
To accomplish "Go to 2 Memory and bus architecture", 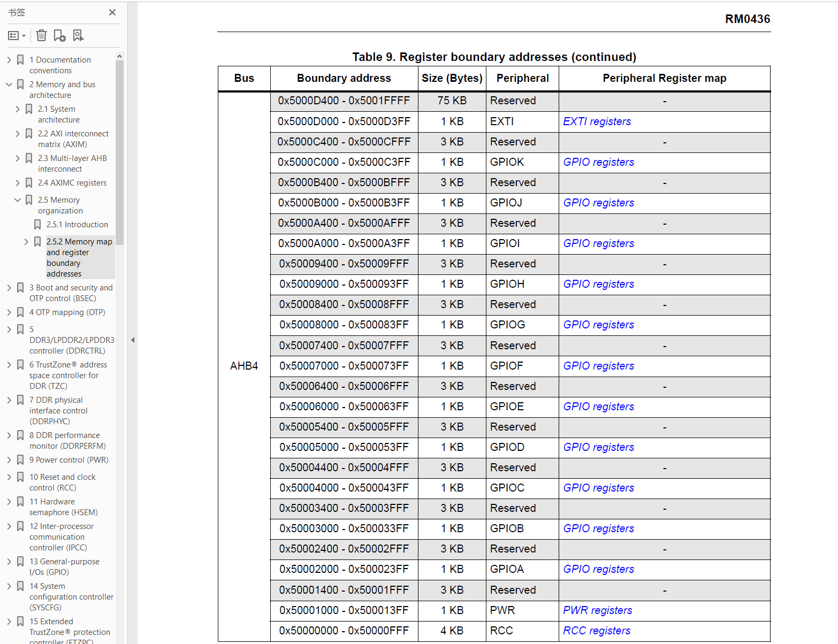I will (62, 90).
